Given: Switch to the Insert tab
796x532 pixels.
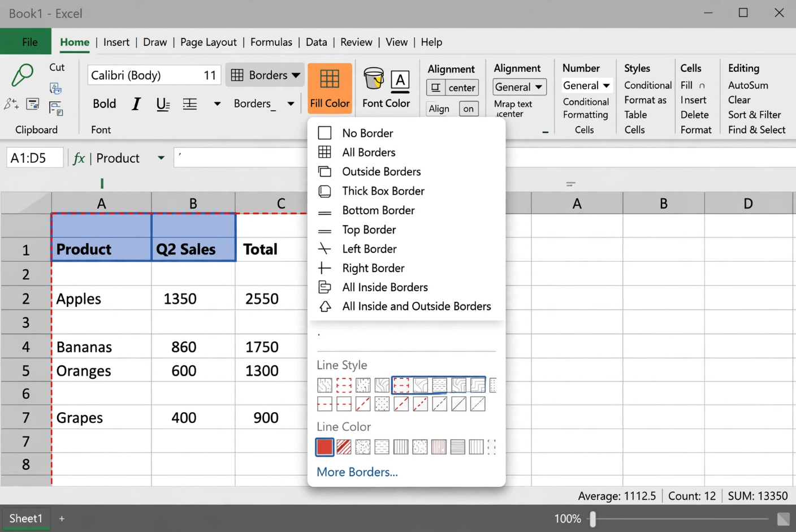Looking at the screenshot, I should 116,42.
